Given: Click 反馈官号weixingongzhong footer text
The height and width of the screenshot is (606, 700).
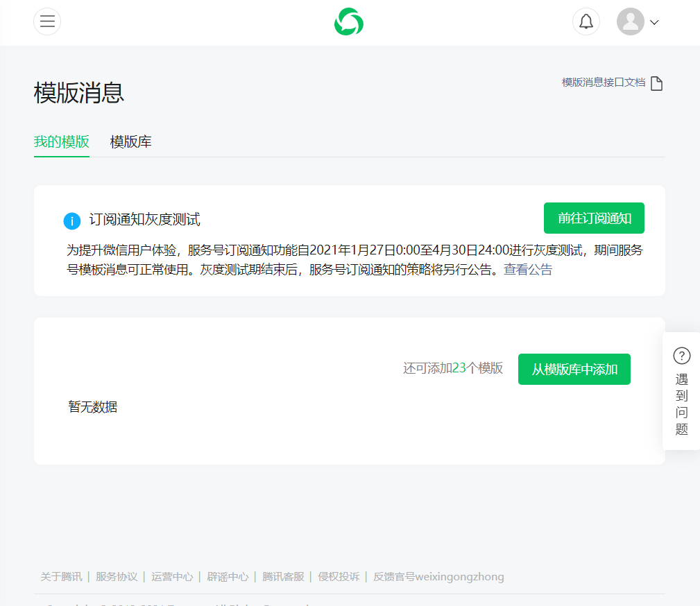Looking at the screenshot, I should (x=438, y=577).
